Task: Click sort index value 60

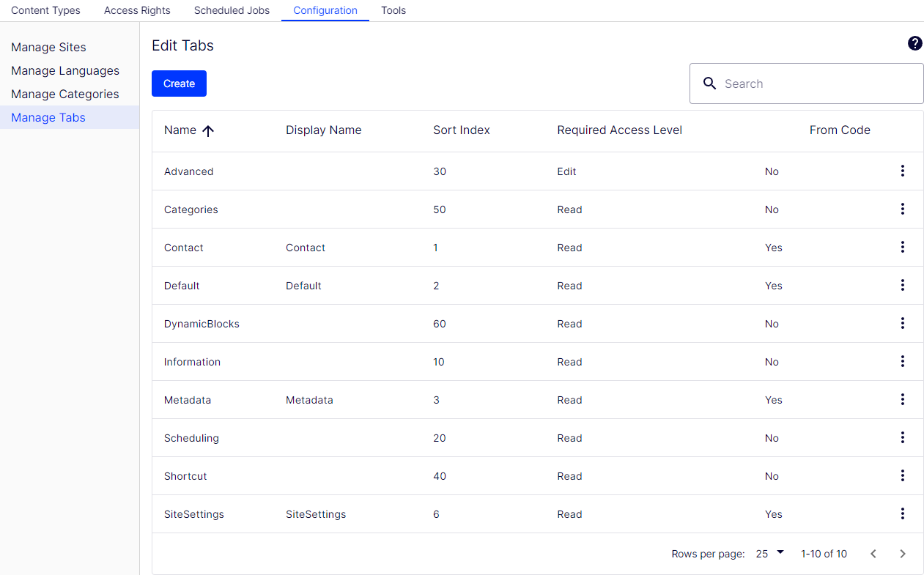Action: [440, 324]
